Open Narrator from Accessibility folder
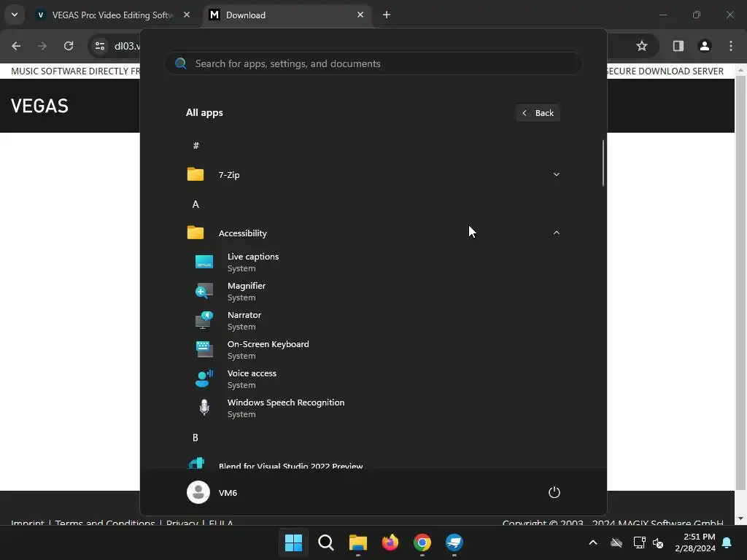This screenshot has height=560, width=747. click(373, 321)
